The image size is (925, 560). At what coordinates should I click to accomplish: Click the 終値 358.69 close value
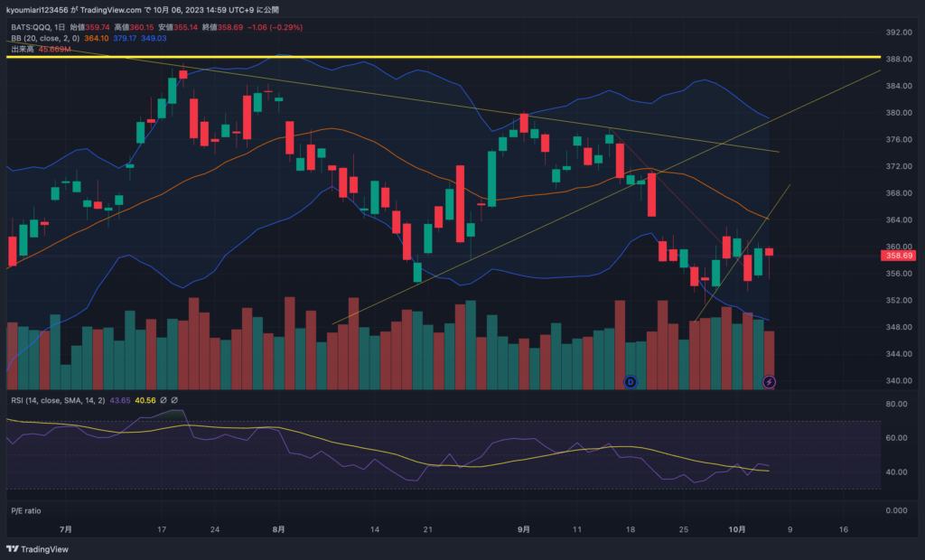(222, 27)
